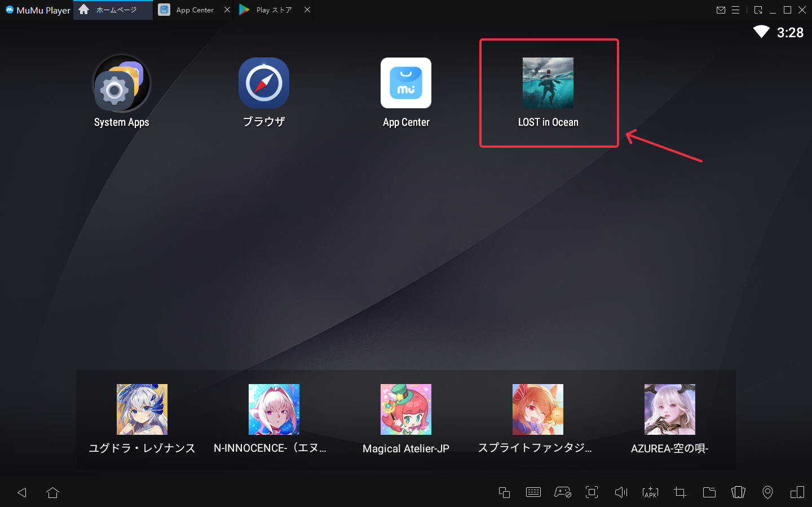Screen dimensions: 812x507
Task: Open the virtual location pin tool
Action: pyautogui.click(x=767, y=492)
